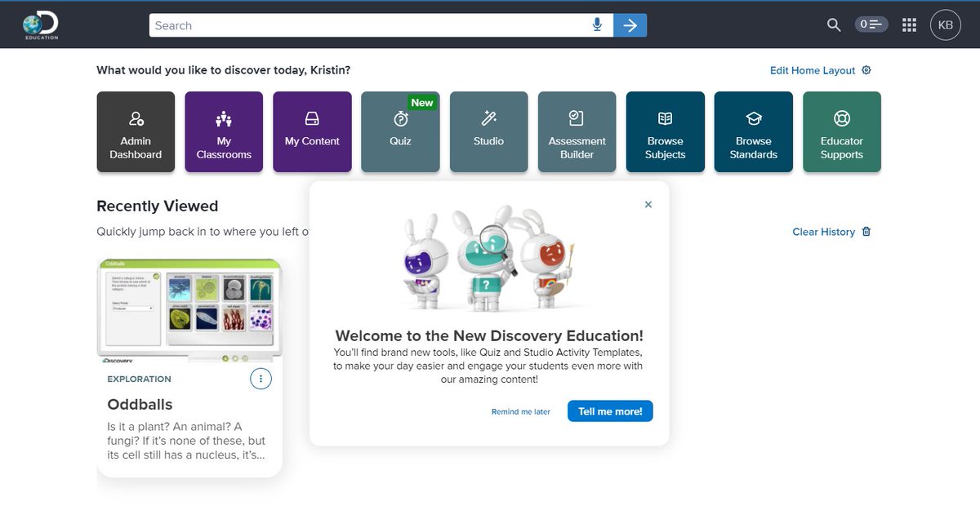
Task: Submit search with the blue arrow button
Action: tap(630, 25)
